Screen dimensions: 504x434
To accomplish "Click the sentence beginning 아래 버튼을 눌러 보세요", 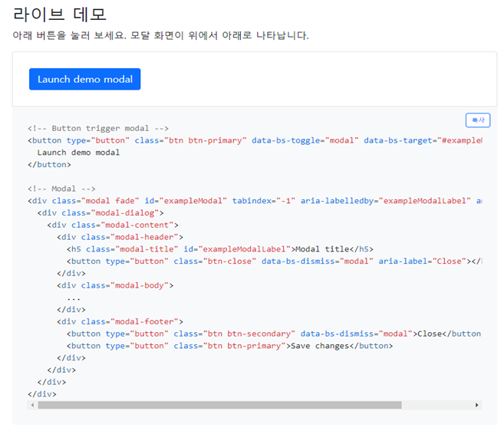I will pyautogui.click(x=161, y=35).
